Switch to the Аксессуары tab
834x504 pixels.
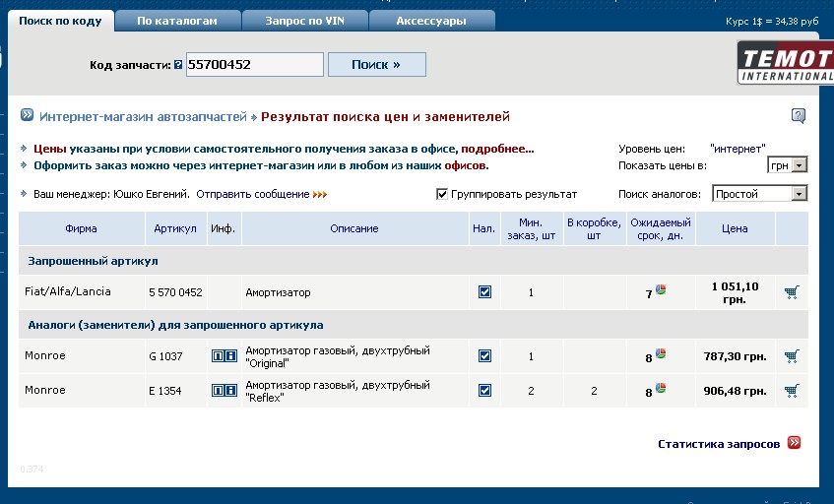click(x=431, y=20)
